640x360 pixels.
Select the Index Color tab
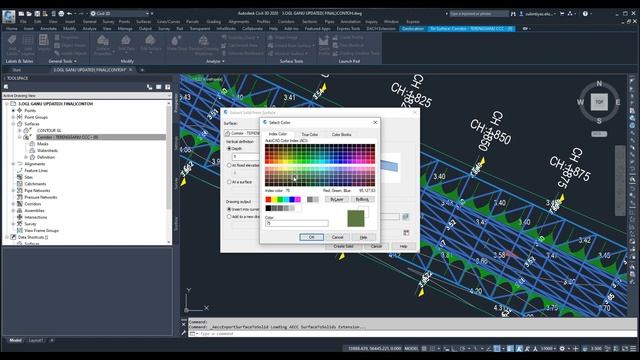[x=278, y=134]
